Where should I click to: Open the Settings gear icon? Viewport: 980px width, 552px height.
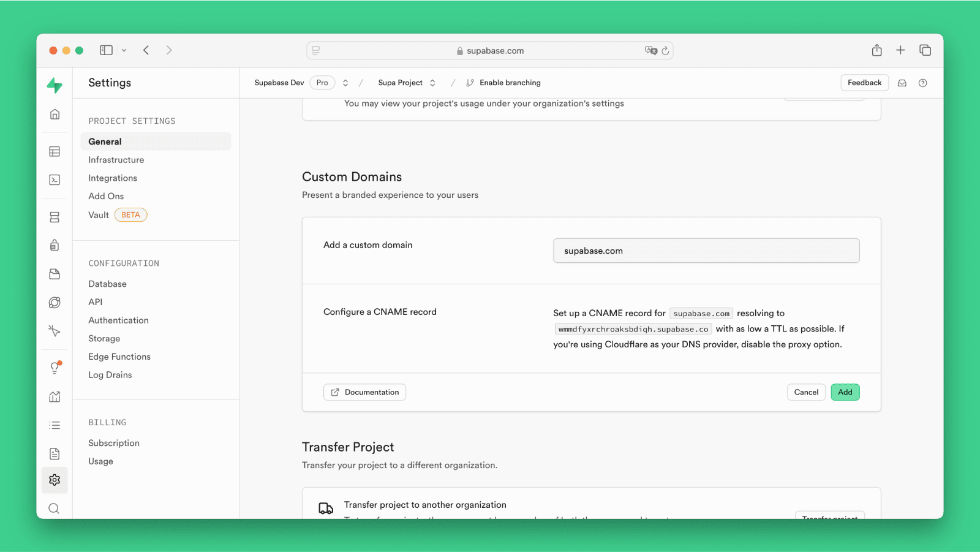[55, 480]
